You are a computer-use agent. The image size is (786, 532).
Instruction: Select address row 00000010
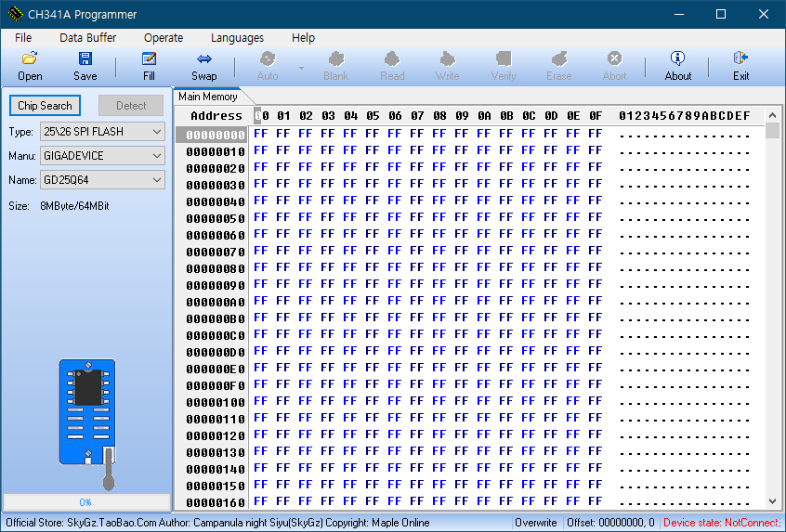[215, 151]
